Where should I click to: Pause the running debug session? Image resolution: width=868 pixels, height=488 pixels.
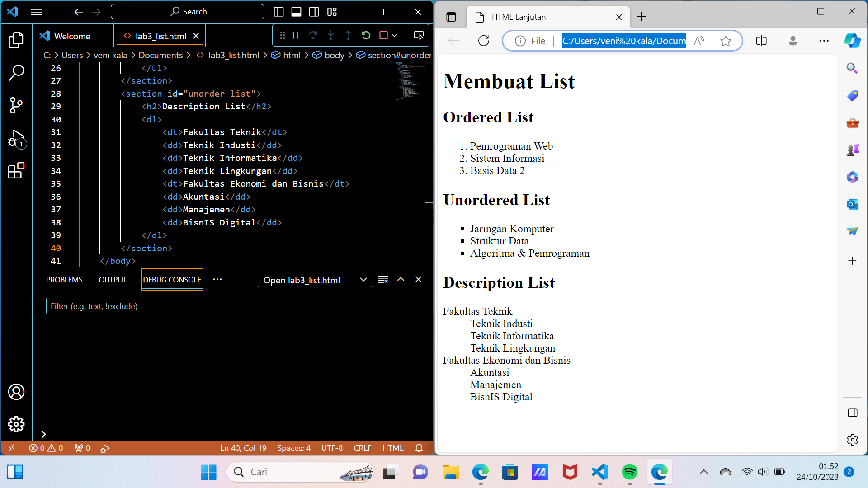coord(295,35)
